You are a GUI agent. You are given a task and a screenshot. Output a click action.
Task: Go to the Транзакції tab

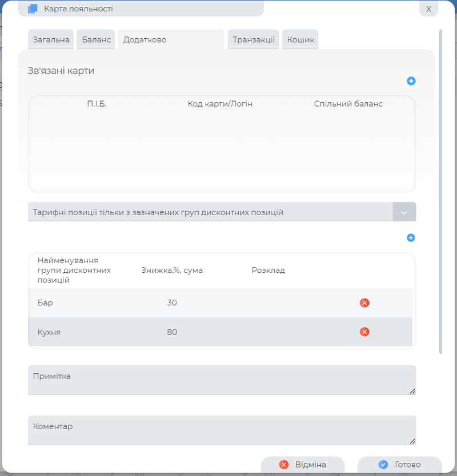[x=253, y=40]
